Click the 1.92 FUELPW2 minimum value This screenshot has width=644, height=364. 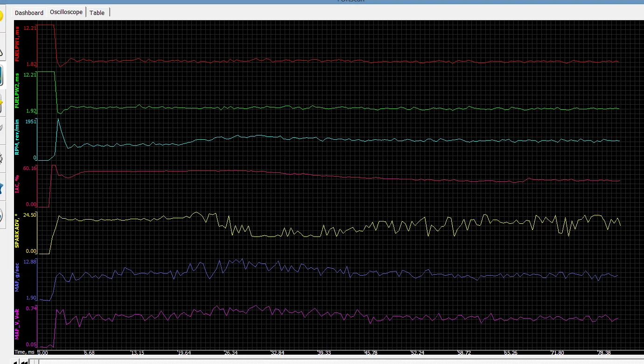click(x=31, y=111)
